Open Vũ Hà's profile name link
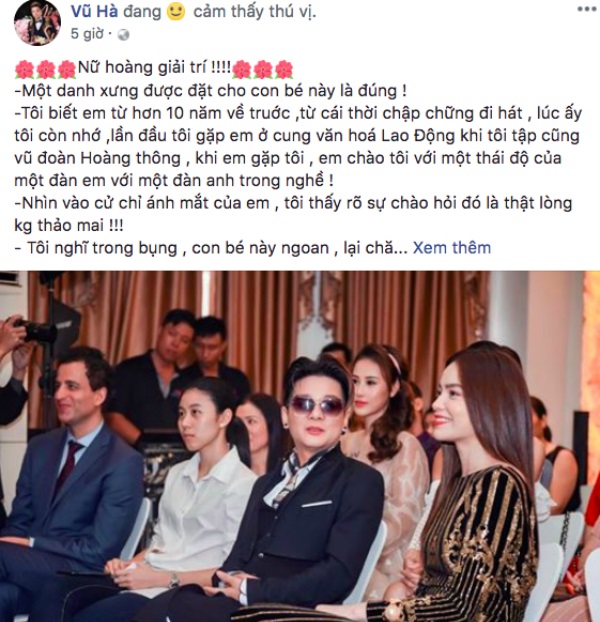Image resolution: width=600 pixels, height=622 pixels. coord(94,12)
